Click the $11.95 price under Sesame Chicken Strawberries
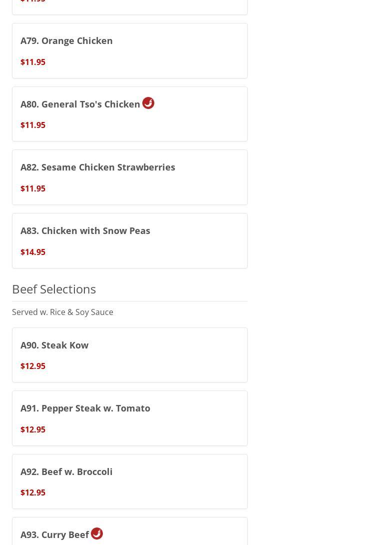The image size is (392, 545). (x=33, y=188)
